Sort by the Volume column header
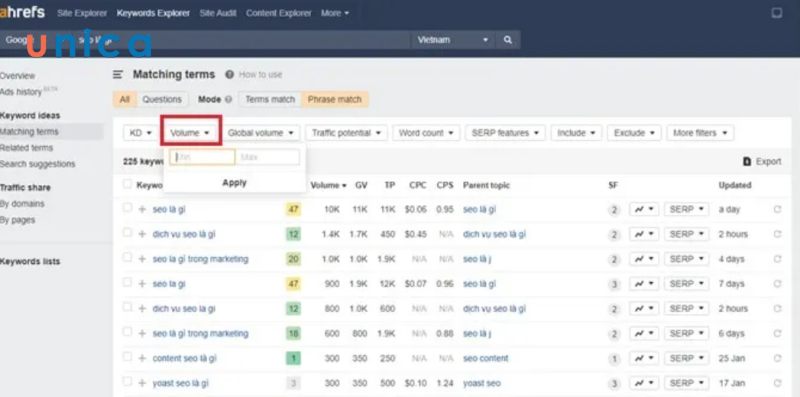 tap(329, 185)
